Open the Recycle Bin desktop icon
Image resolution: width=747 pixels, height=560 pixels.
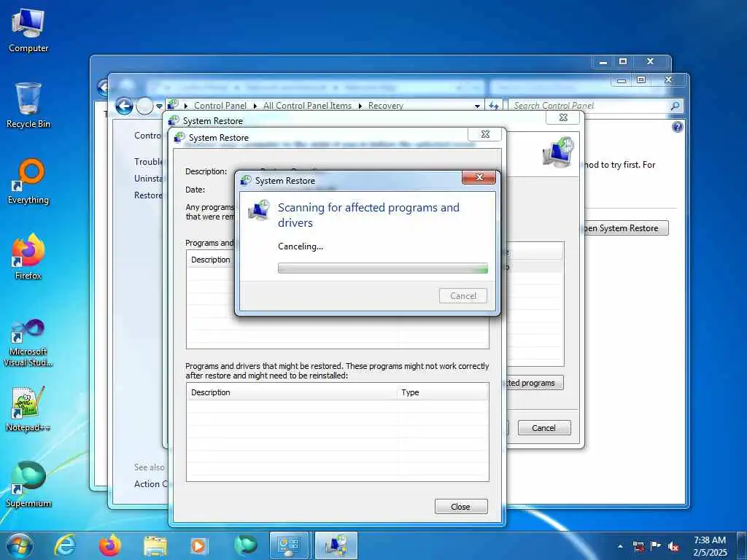pyautogui.click(x=28, y=106)
